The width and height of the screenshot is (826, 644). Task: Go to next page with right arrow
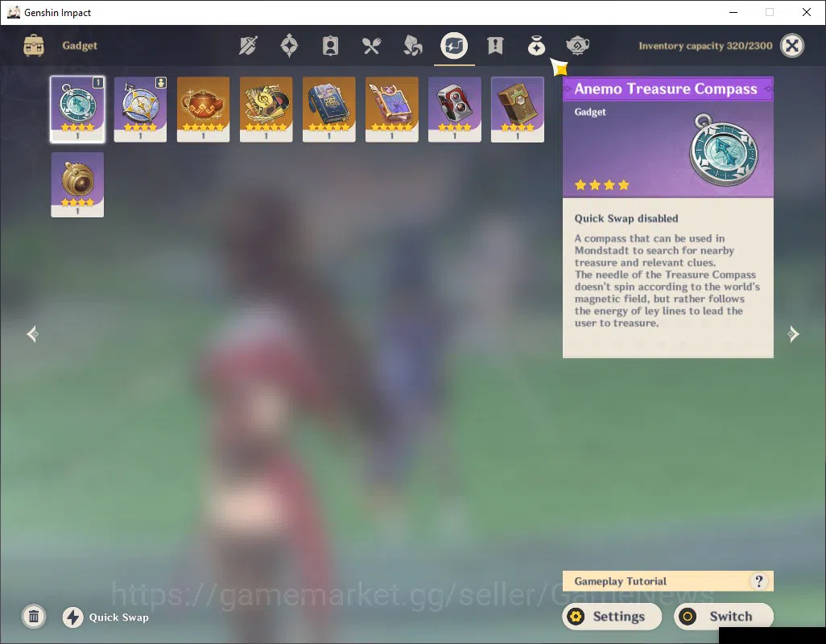click(793, 334)
